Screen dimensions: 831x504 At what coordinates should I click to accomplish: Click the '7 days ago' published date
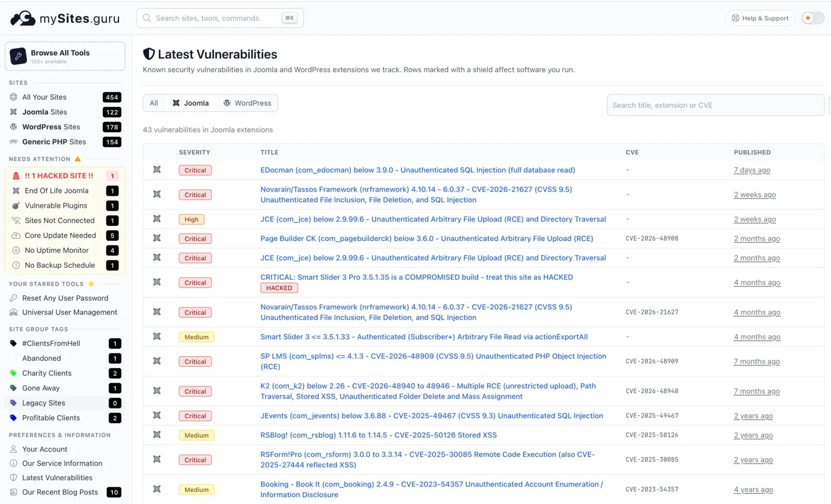click(752, 170)
